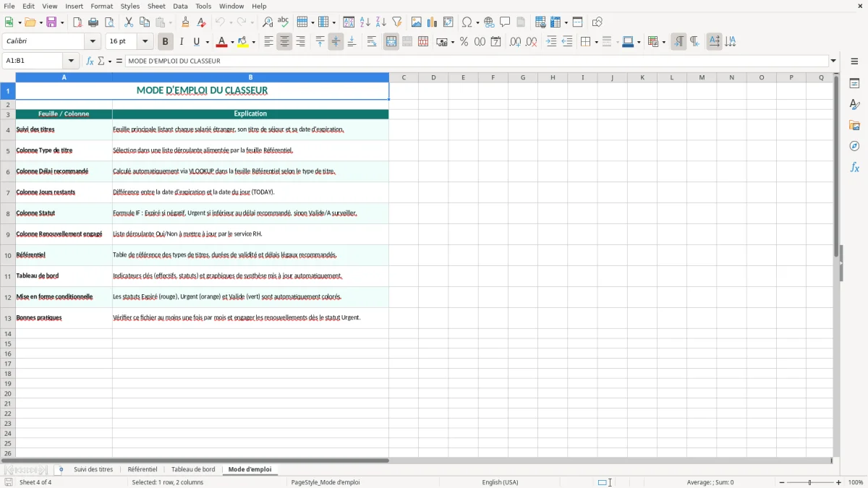Viewport: 868px width, 488px height.
Task: Click the English (USA) language status field
Action: pyautogui.click(x=501, y=482)
